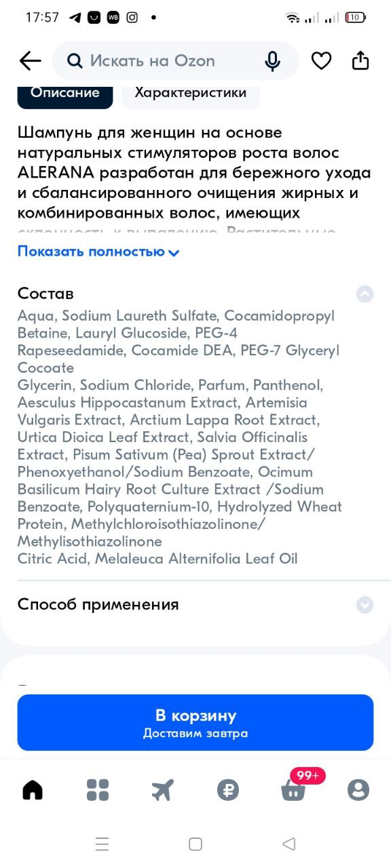The width and height of the screenshot is (391, 868).
Task: Go to the Ozon home tab
Action: coord(33,789)
